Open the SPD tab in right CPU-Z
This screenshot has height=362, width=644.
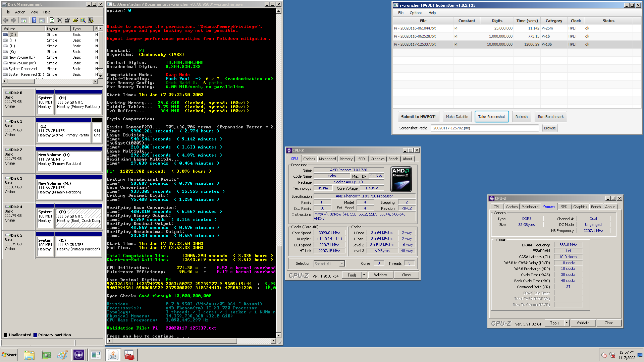(564, 207)
